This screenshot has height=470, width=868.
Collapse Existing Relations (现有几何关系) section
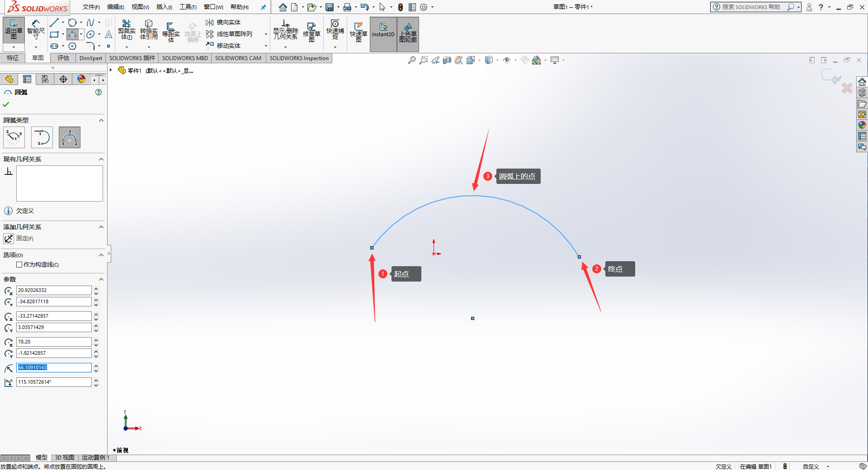coord(101,159)
